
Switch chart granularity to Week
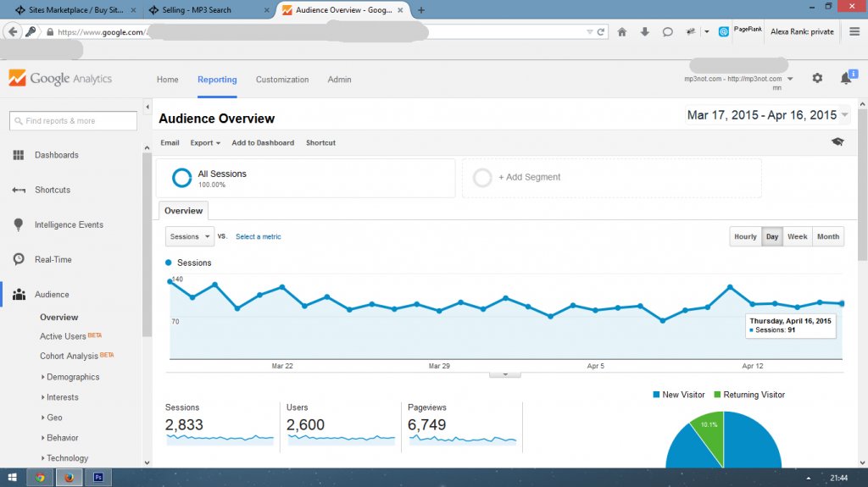(797, 236)
